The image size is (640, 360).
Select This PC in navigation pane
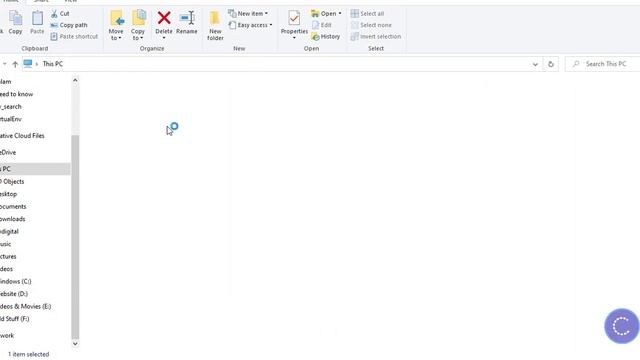pyautogui.click(x=35, y=169)
